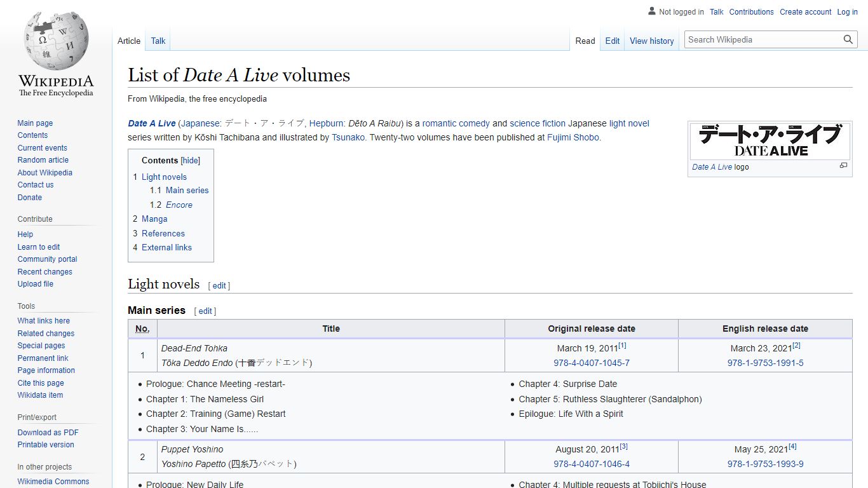Open About Wikipedia
This screenshot has height=488, width=868.
[44, 173]
